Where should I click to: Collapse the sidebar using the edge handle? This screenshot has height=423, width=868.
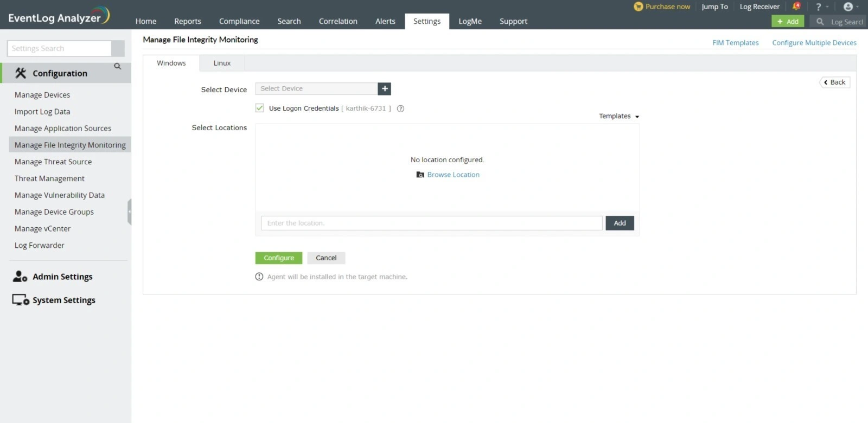[x=129, y=211]
